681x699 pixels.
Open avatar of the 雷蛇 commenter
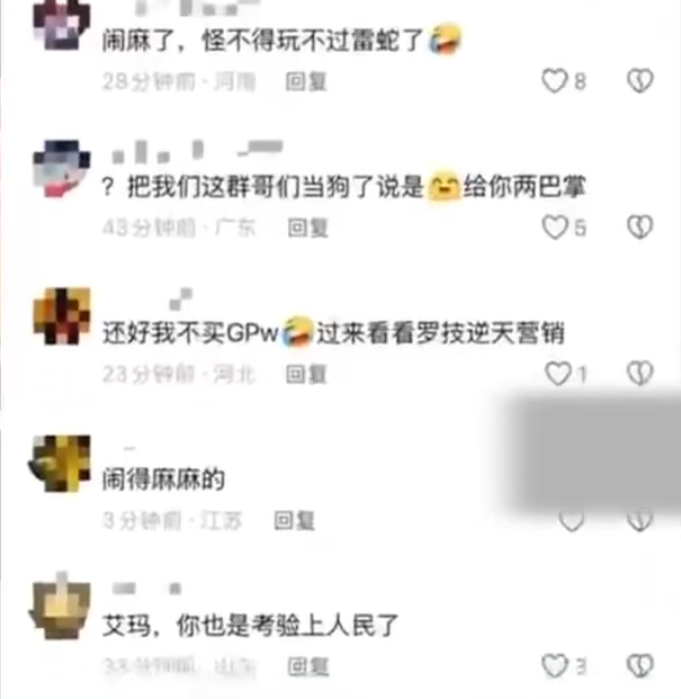(62, 23)
